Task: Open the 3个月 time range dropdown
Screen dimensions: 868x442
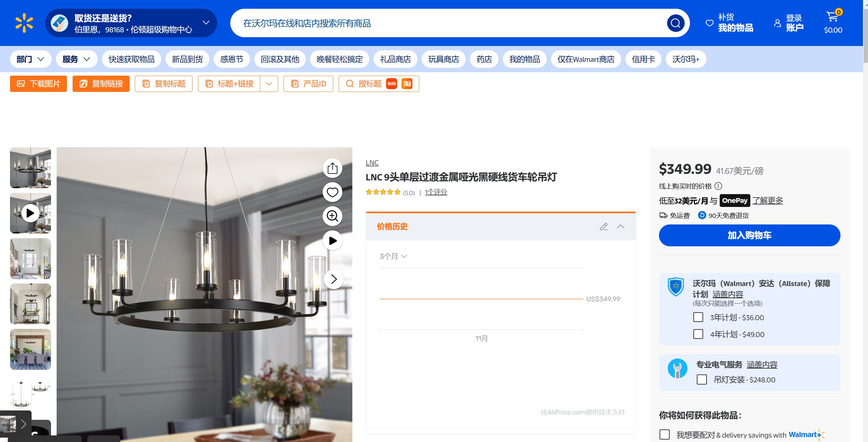Action: [393, 257]
